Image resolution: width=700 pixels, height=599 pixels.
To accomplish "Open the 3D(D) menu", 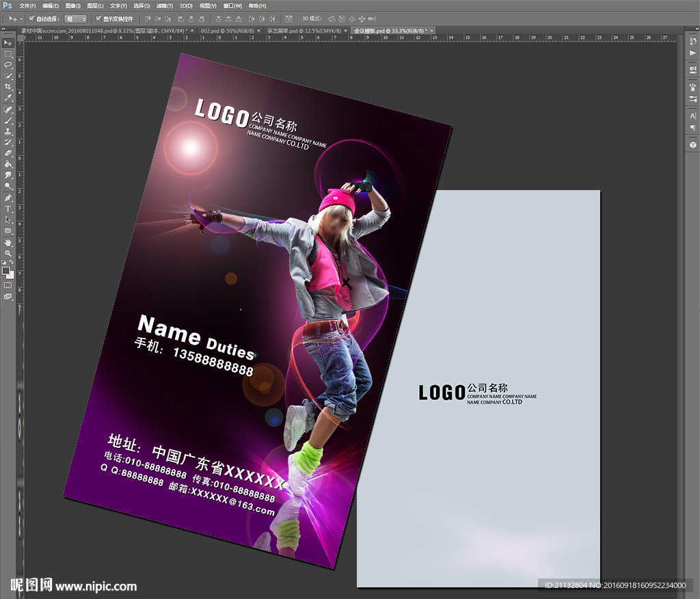I will [186, 5].
